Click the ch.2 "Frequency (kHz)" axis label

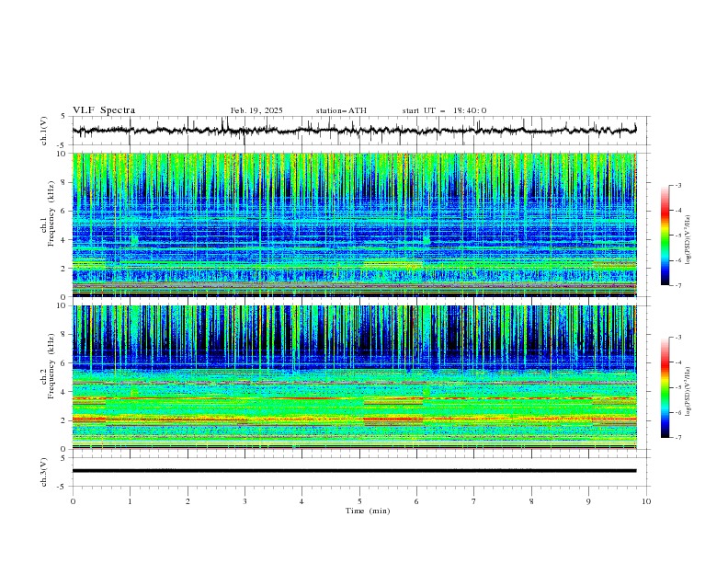tap(51, 366)
